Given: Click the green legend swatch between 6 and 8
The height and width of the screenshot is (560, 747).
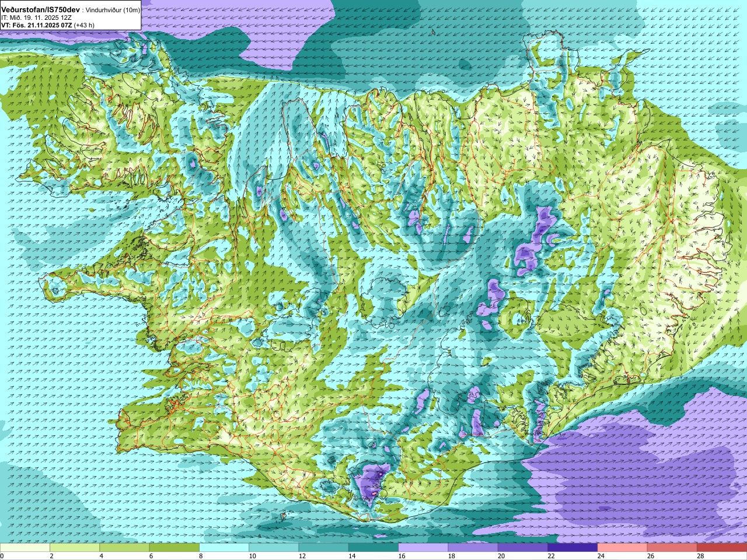Looking at the screenshot, I should pyautogui.click(x=174, y=548).
